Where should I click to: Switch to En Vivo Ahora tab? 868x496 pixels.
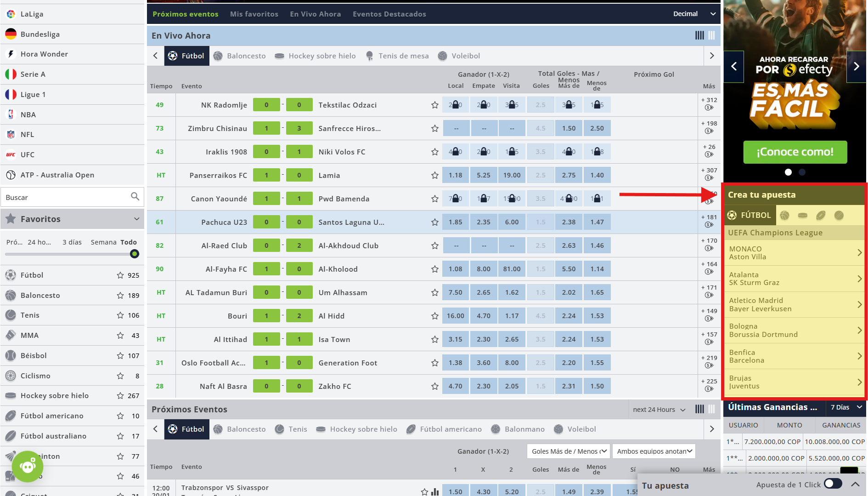[316, 14]
